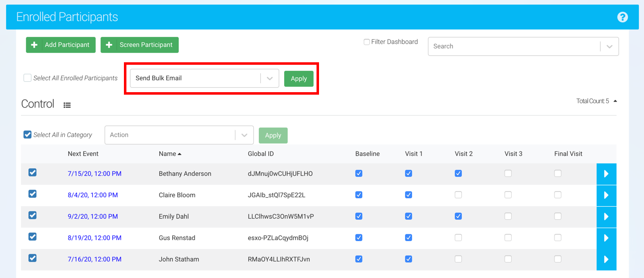Click the Next Event column header
The width and height of the screenshot is (644, 278).
(x=83, y=154)
